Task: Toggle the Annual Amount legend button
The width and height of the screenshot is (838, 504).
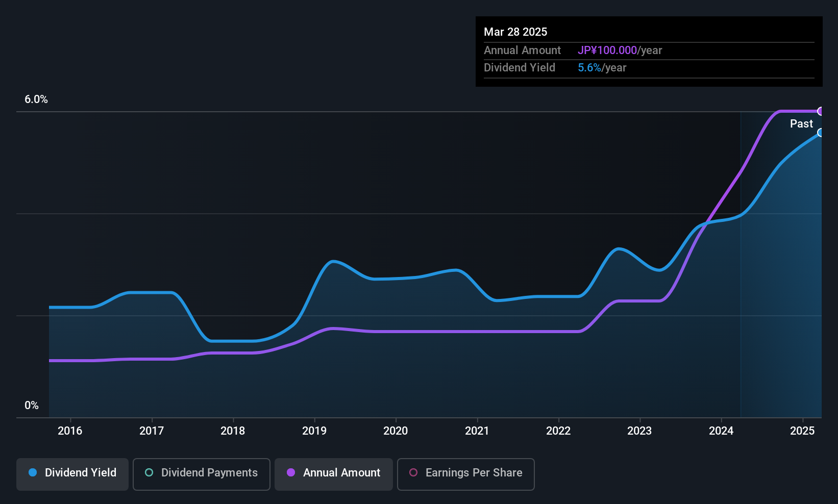Action: tap(334, 474)
